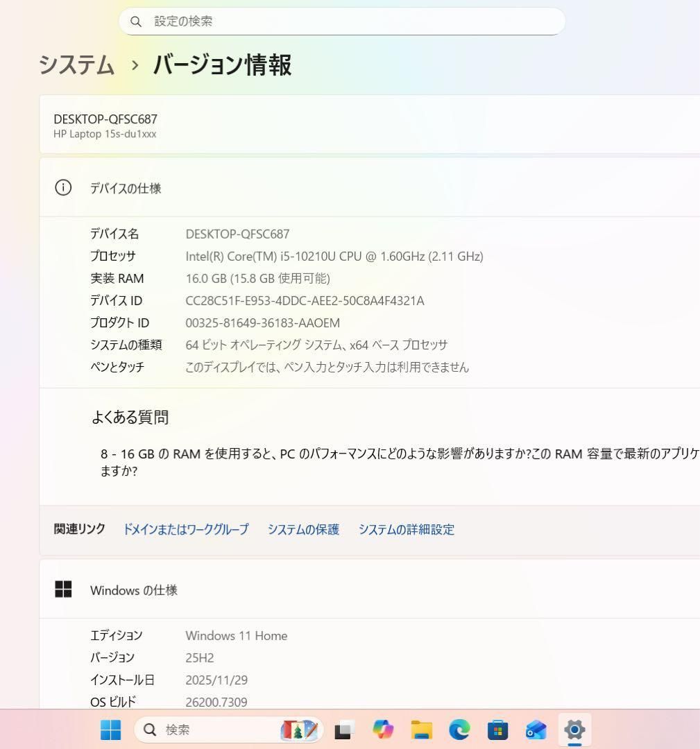The image size is (700, 749).
Task: Click the info icon beside デバイスの仕様
Action: coord(63,188)
